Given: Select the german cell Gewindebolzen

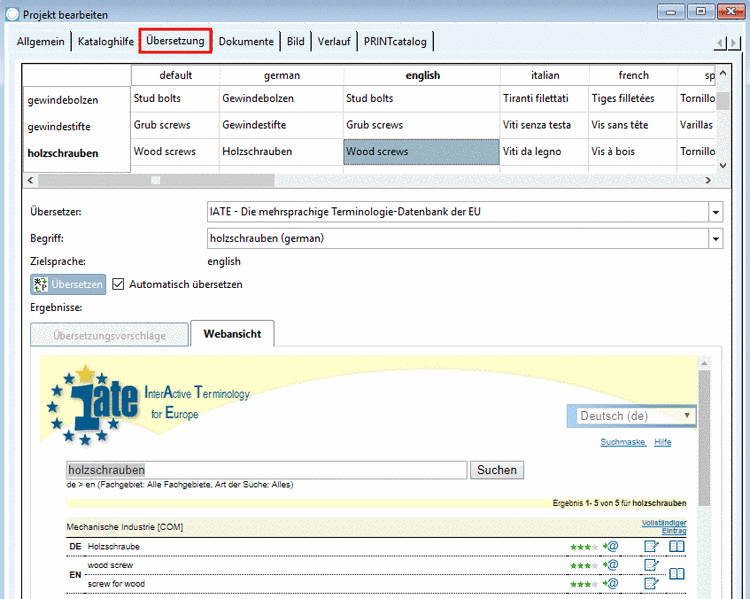Looking at the screenshot, I should pos(281,99).
